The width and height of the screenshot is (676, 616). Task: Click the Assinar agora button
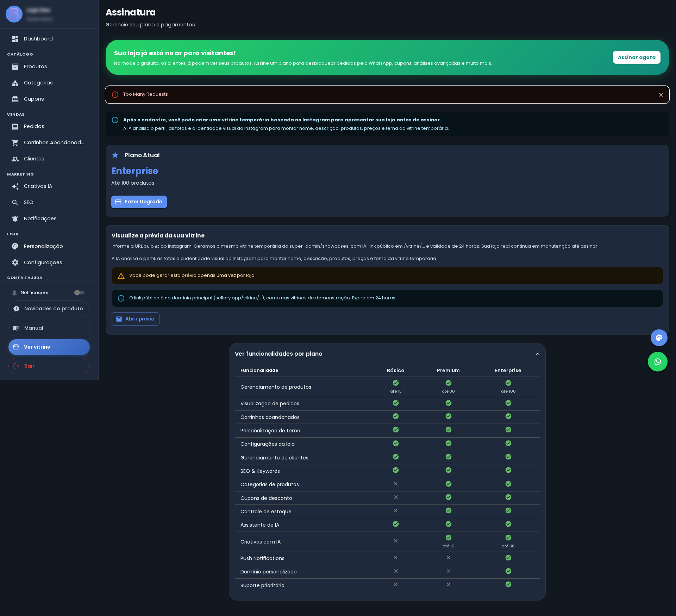[x=637, y=57]
